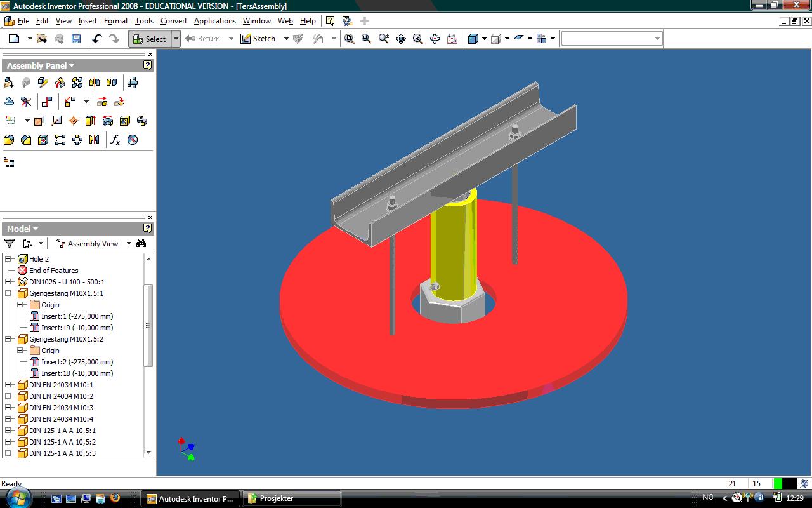The image size is (812, 508).
Task: Click the Firefox quick launch icon
Action: point(115,498)
